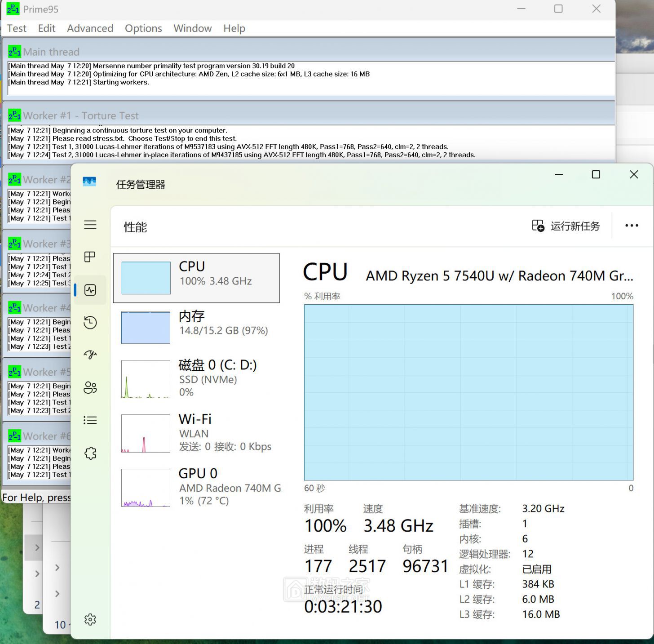Open Startup apps icon in Task Manager sidebar
Screen dimensions: 654x644
pyautogui.click(x=90, y=355)
